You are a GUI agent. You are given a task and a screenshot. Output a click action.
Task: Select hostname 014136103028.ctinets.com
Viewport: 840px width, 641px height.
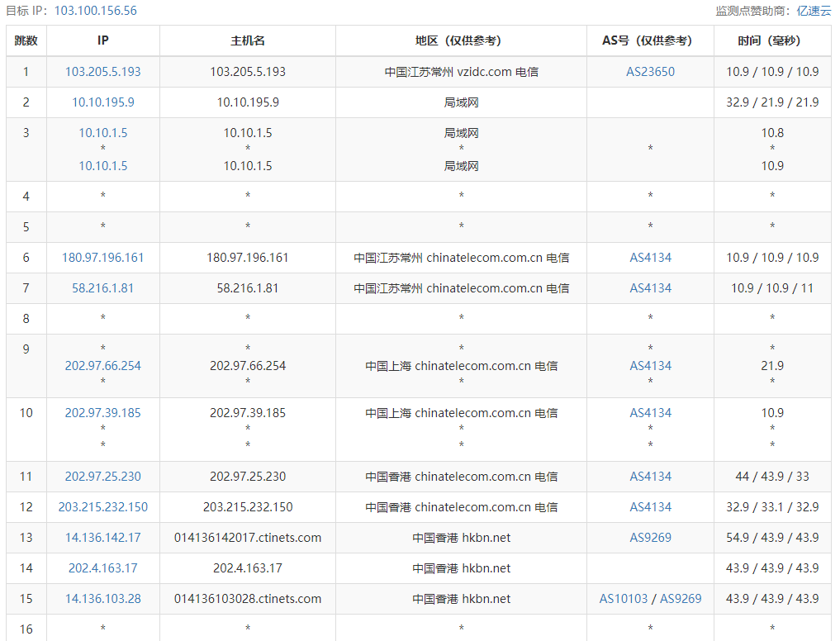248,599
